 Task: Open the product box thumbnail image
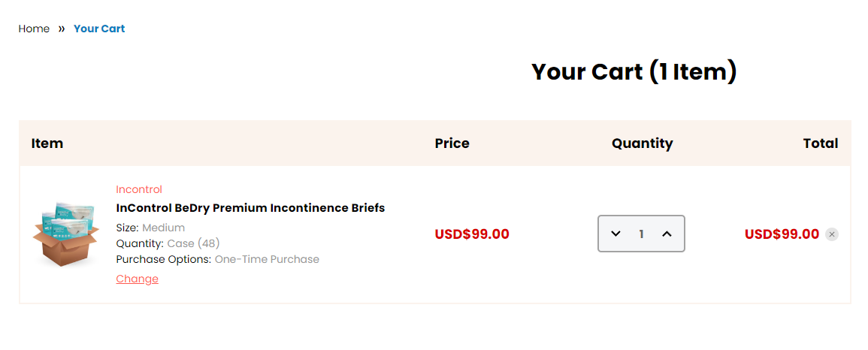click(66, 234)
